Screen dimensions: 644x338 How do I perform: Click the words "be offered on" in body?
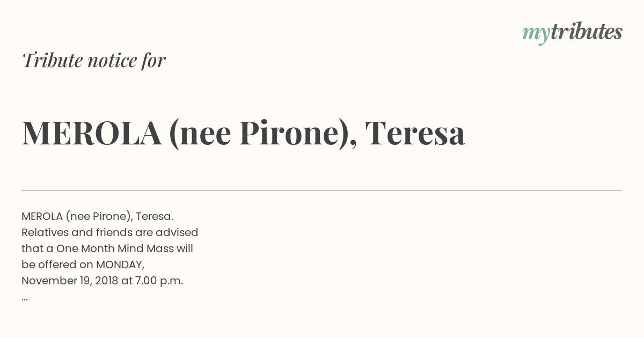click(x=57, y=264)
